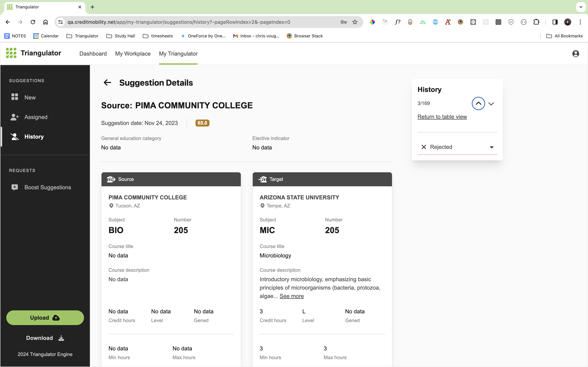This screenshot has width=588, height=367.
Task: Click the browser address bar URL
Action: coord(178,22)
